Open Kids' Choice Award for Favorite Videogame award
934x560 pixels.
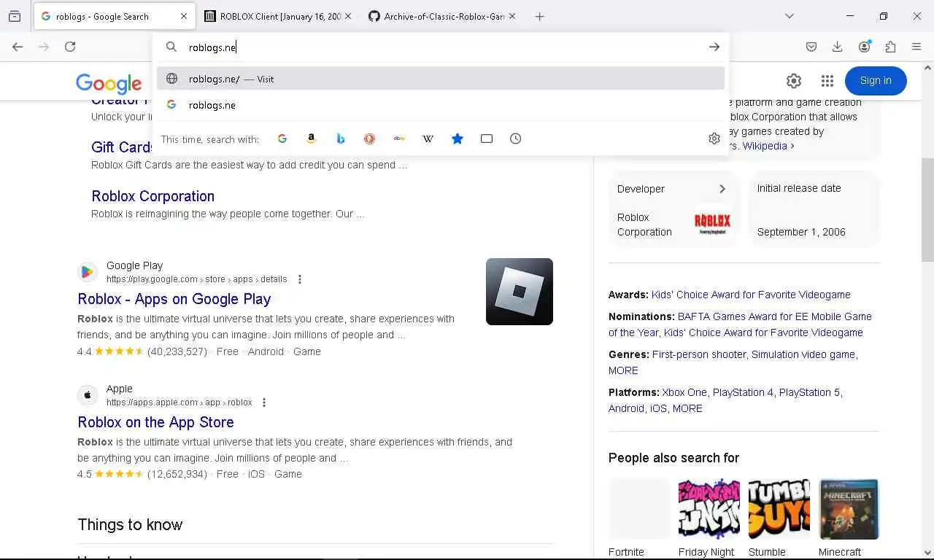click(x=751, y=295)
